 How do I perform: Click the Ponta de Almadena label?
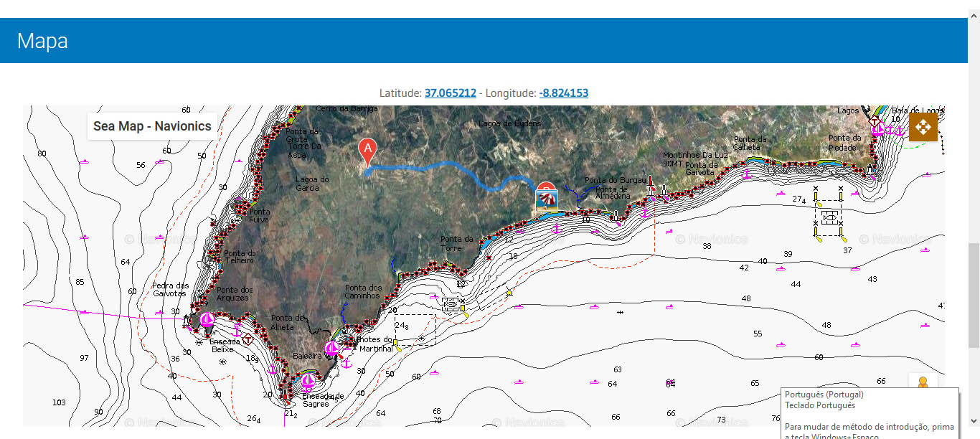(x=613, y=192)
